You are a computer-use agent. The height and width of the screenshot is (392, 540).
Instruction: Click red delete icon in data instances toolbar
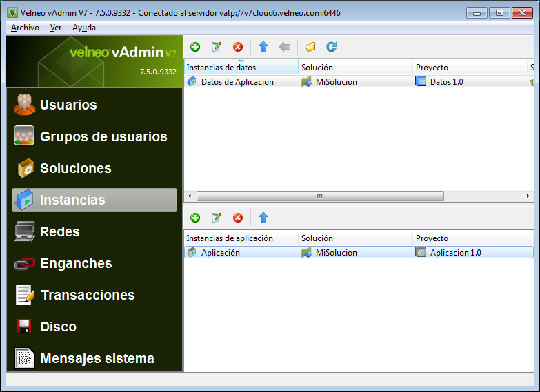tap(238, 47)
